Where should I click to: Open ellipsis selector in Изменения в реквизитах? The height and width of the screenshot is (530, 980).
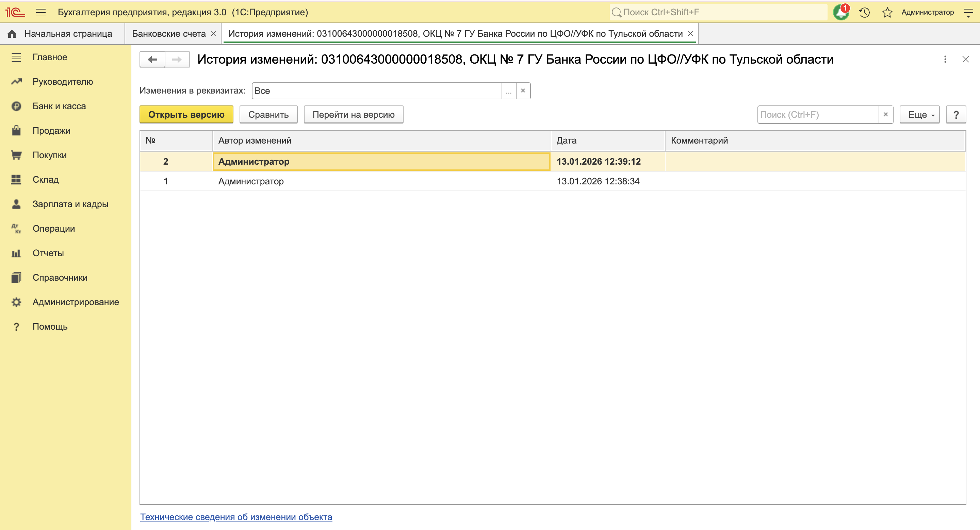point(509,91)
